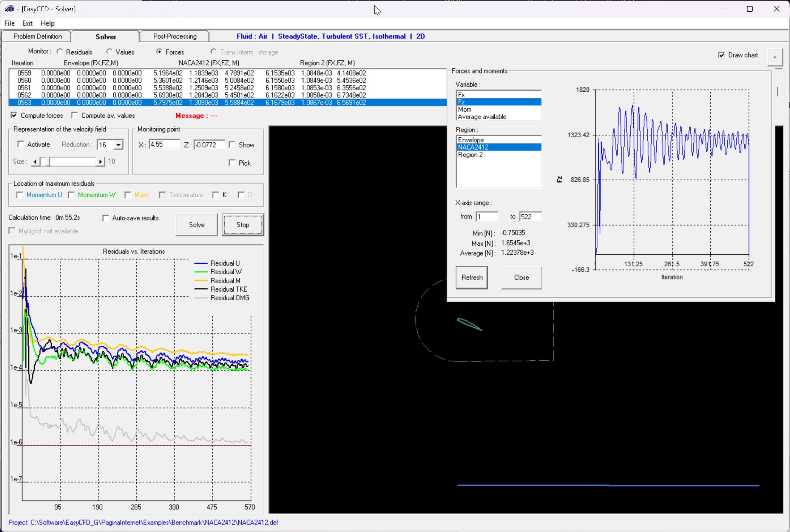
Task: Select iteration row 0560
Action: 228,80
